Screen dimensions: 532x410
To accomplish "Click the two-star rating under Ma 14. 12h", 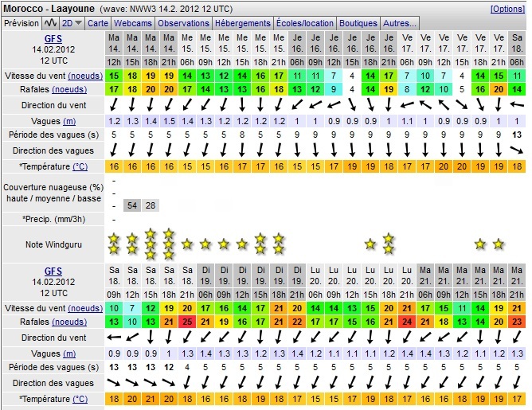I will click(114, 244).
